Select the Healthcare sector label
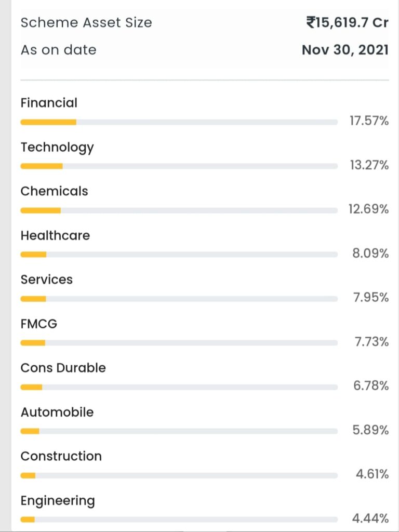 (55, 235)
